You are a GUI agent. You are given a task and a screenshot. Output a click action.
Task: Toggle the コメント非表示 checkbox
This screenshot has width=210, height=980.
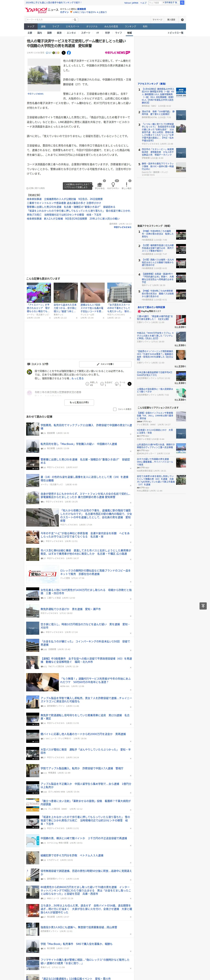115,409
